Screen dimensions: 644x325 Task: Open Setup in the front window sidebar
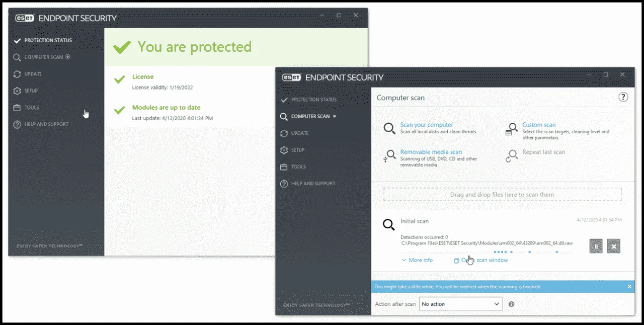coord(298,150)
